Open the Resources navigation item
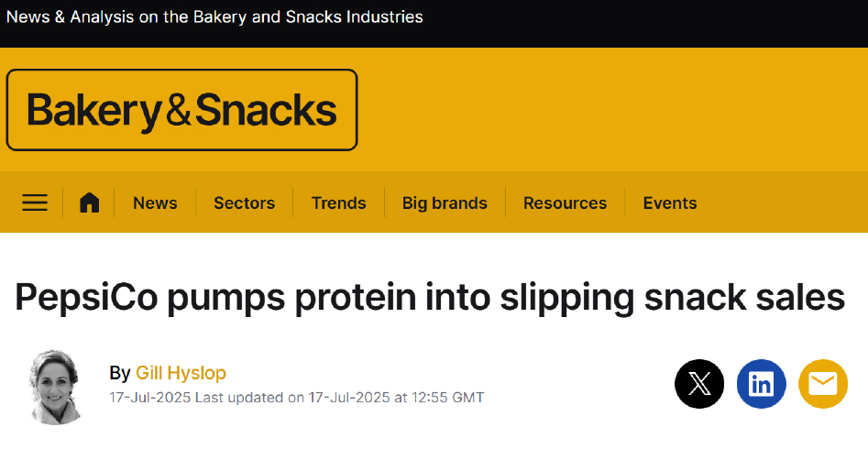This screenshot has width=868, height=449. pos(566,203)
